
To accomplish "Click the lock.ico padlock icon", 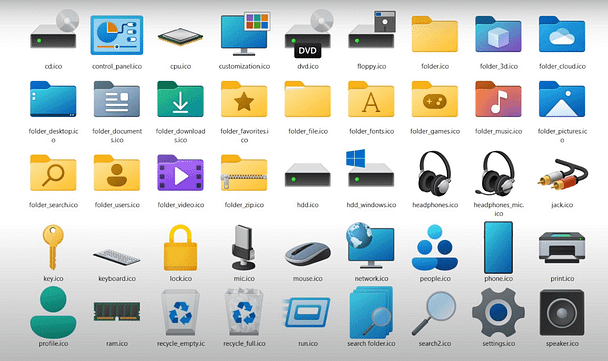I will pyautogui.click(x=180, y=247).
